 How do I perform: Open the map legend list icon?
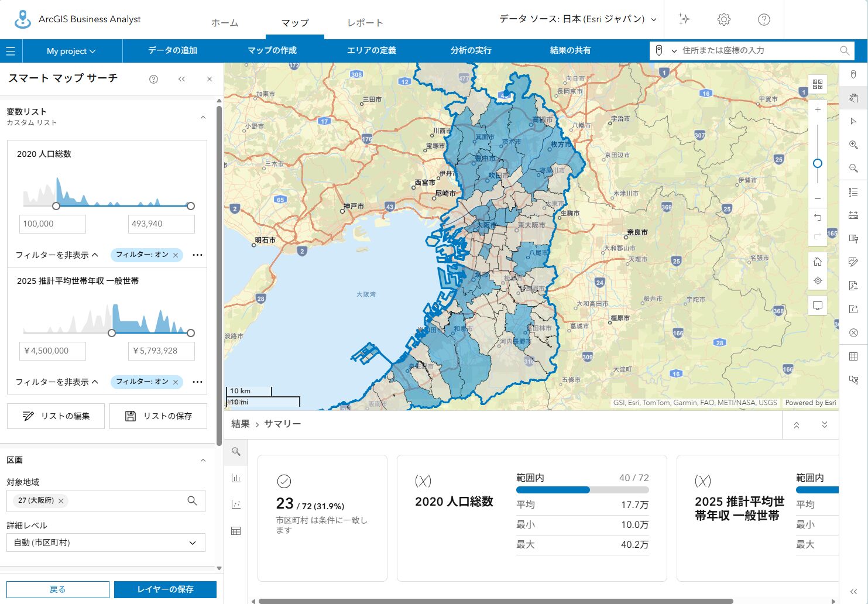coord(853,192)
